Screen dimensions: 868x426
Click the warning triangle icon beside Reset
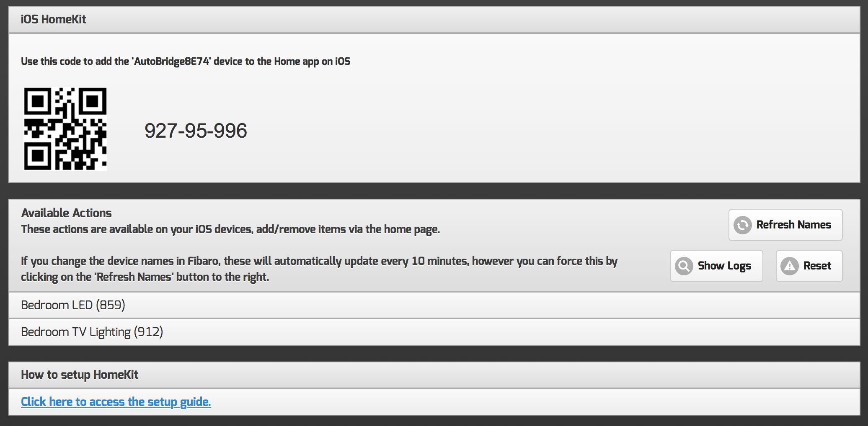(x=789, y=266)
